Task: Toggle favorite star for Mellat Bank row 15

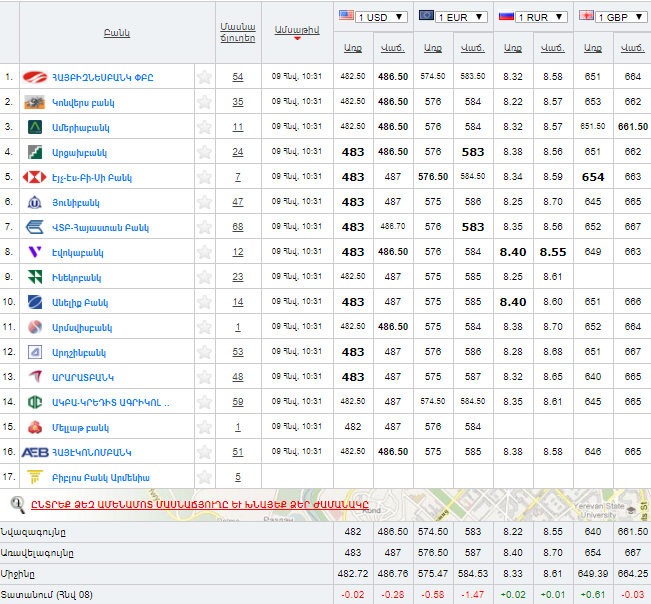Action: pos(204,427)
